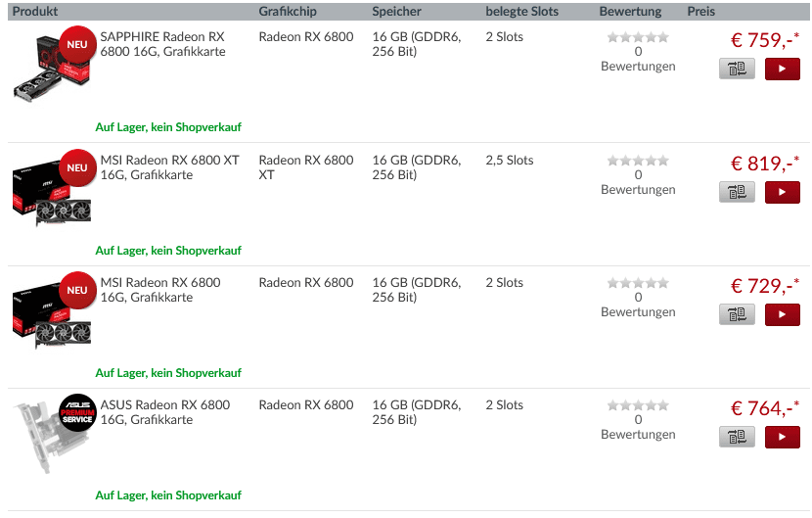Click the compare icon for the €729 MSI card

click(737, 314)
